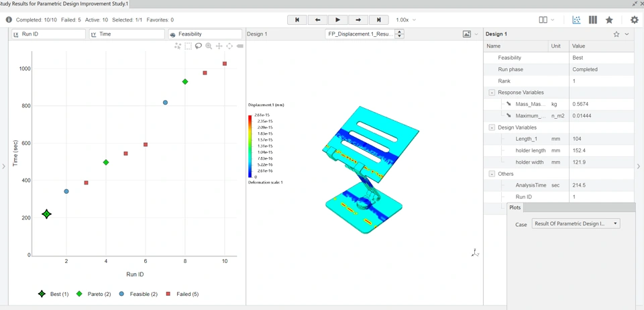Open study settings gear icon
Screen dimensions: 644x310
635,19
